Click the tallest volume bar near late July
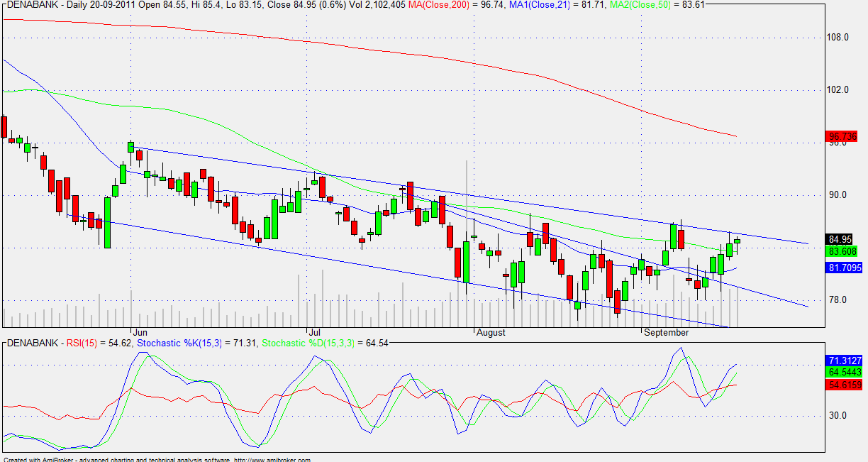868x462 pixels. click(466, 243)
